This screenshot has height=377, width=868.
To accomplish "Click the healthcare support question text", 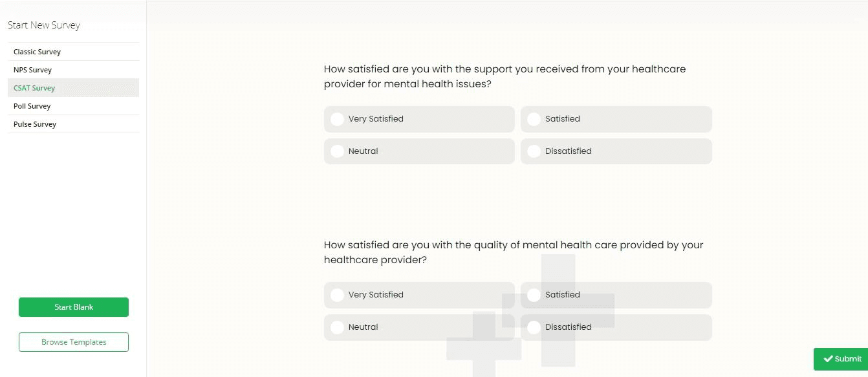I will coord(505,76).
